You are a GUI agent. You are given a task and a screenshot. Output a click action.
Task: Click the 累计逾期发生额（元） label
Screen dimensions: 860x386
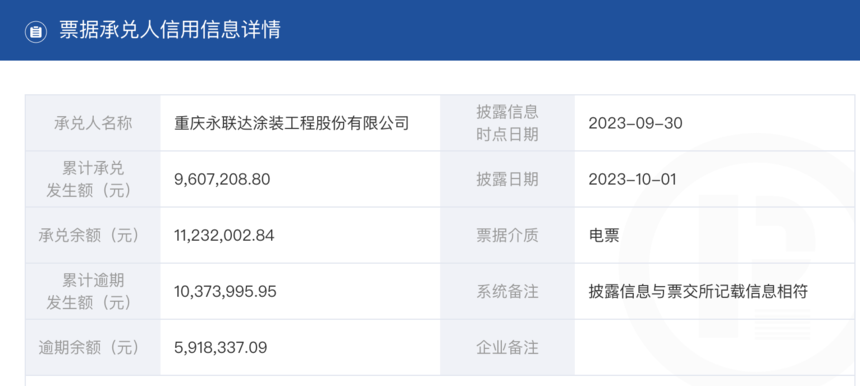click(89, 292)
